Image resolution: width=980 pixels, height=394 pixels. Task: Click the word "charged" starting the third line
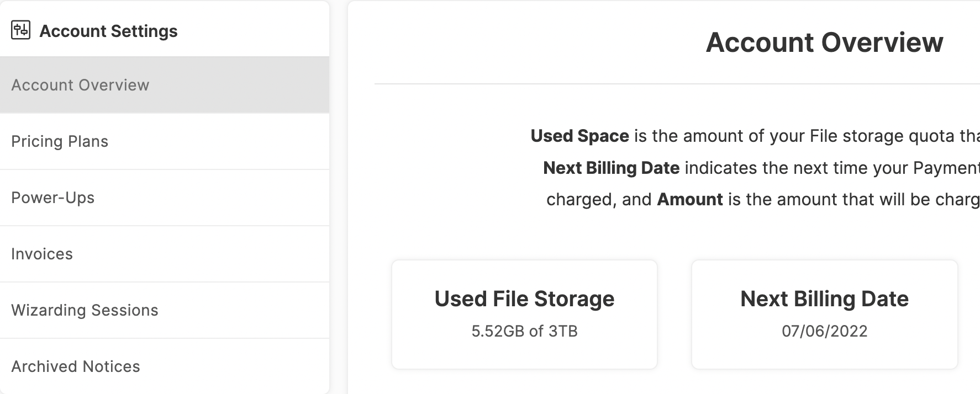[580, 200]
